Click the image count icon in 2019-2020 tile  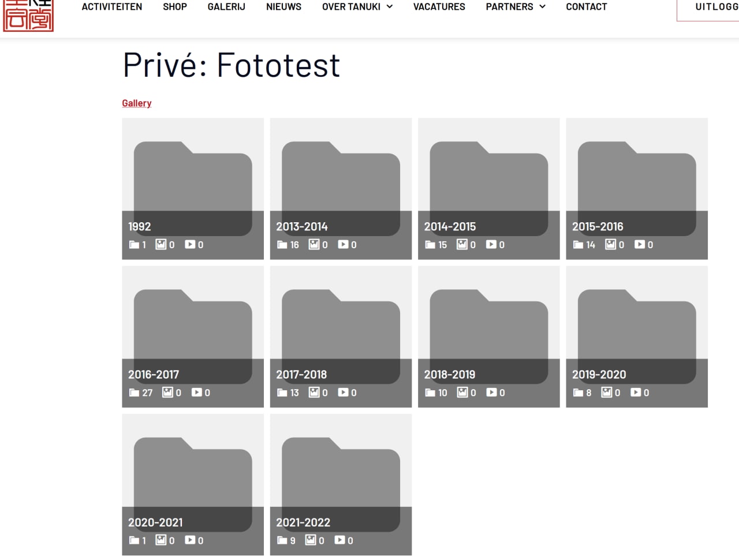point(607,393)
